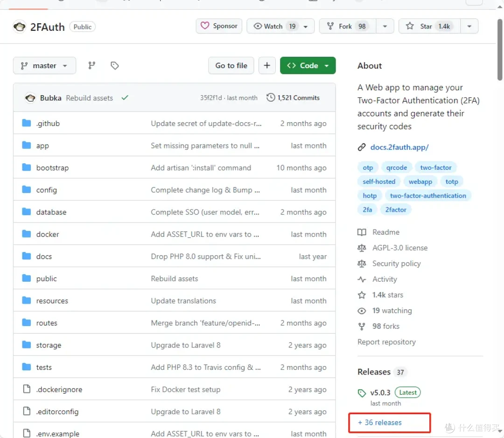Select the otp topic tag
The height and width of the screenshot is (438, 504).
(368, 168)
